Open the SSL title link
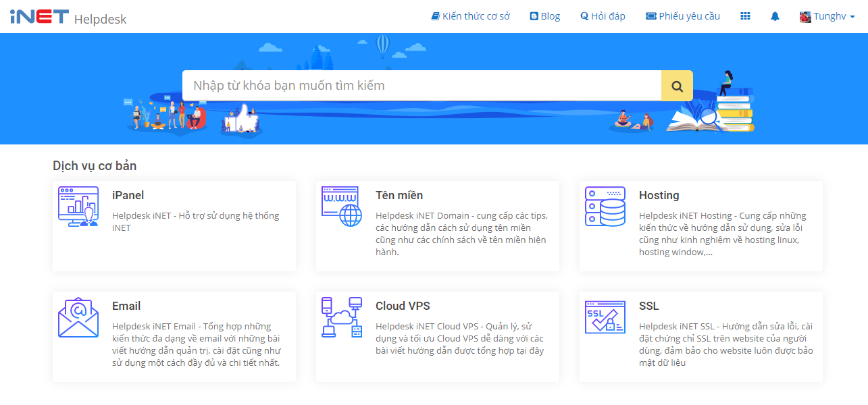Image resolution: width=868 pixels, height=405 pixels. point(649,306)
